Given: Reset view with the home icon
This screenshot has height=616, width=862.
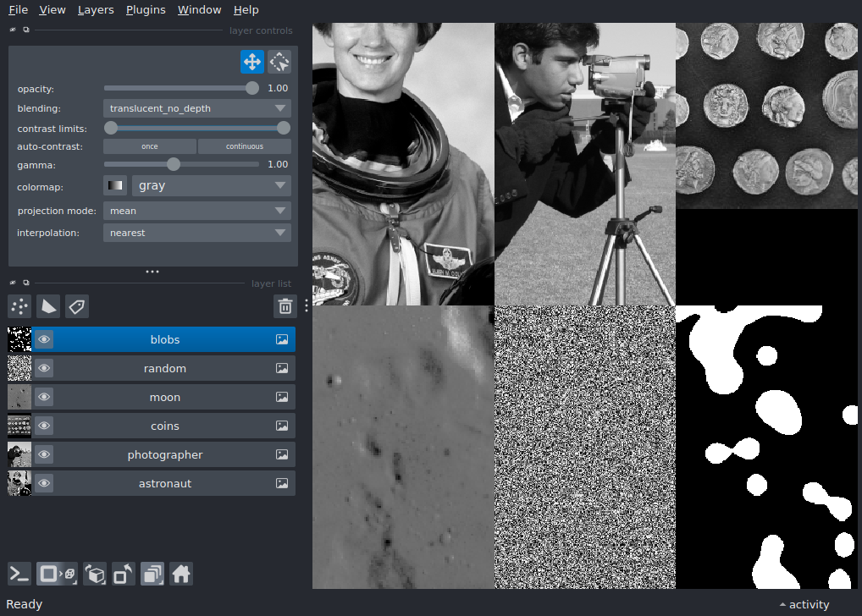Looking at the screenshot, I should pos(181,575).
